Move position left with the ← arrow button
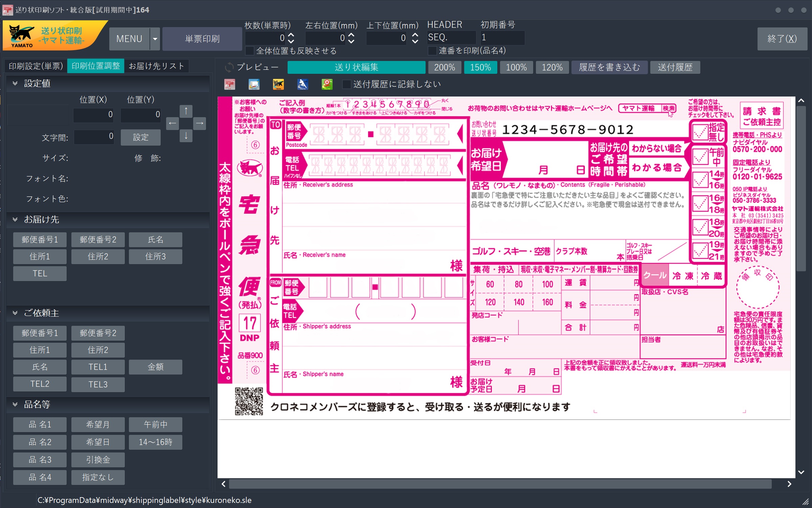 173,123
